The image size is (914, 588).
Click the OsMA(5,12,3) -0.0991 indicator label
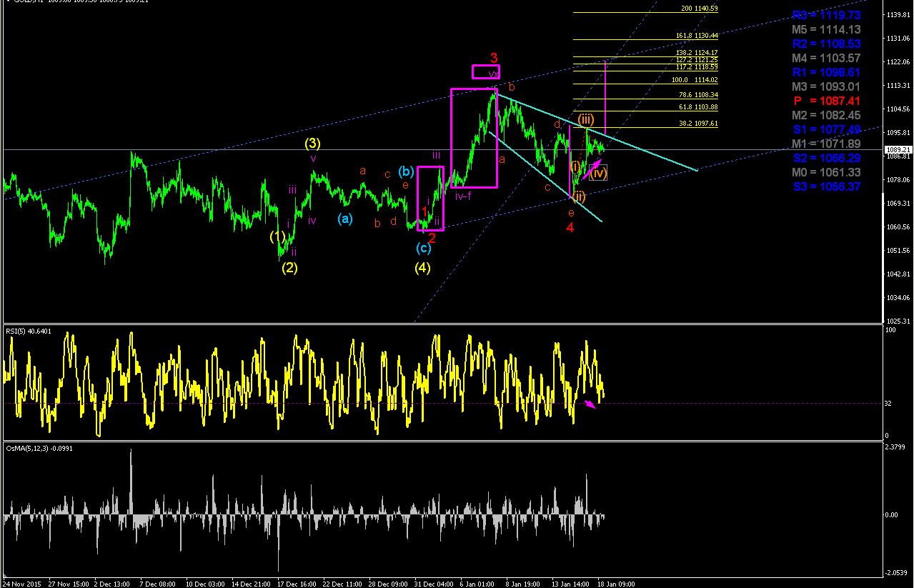[x=39, y=448]
